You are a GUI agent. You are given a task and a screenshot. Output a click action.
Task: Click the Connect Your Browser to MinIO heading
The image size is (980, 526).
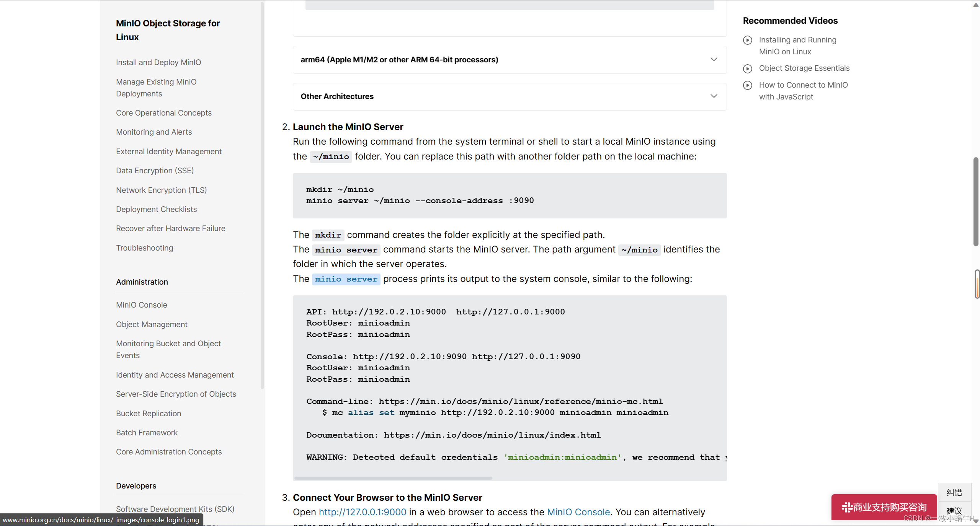tap(387, 498)
